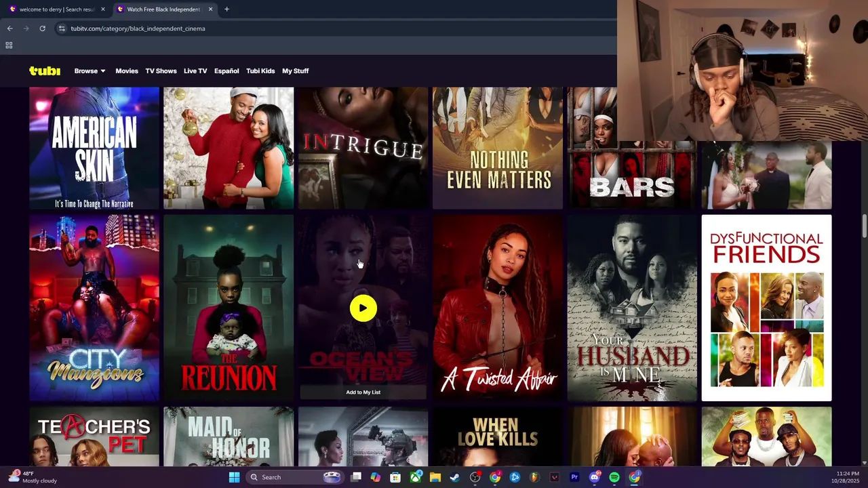Viewport: 868px width, 488px height.
Task: Open the American Skin poster
Action: coord(94,148)
